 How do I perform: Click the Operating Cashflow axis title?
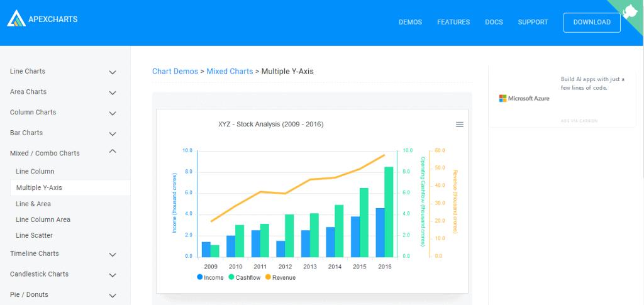pyautogui.click(x=422, y=202)
